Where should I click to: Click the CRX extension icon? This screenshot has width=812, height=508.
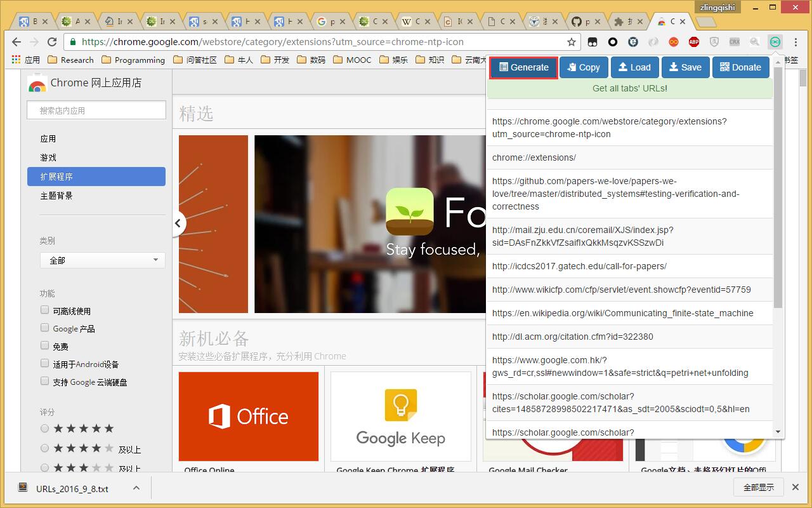(x=735, y=42)
